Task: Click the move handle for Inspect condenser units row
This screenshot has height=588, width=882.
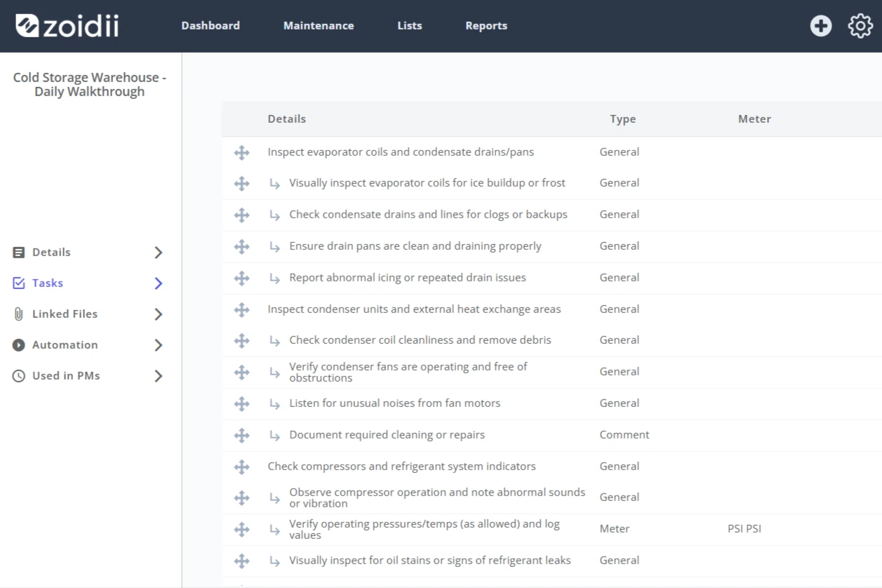Action: 241,309
